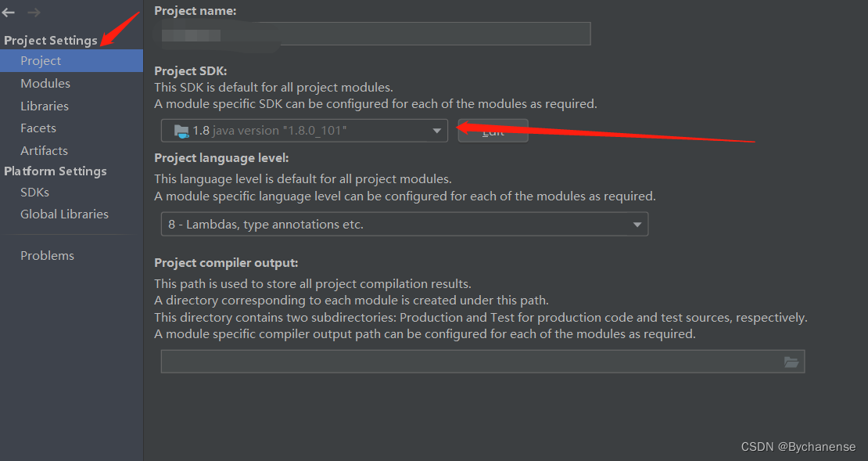This screenshot has width=868, height=461.
Task: Open the Artifacts configuration page
Action: click(44, 150)
